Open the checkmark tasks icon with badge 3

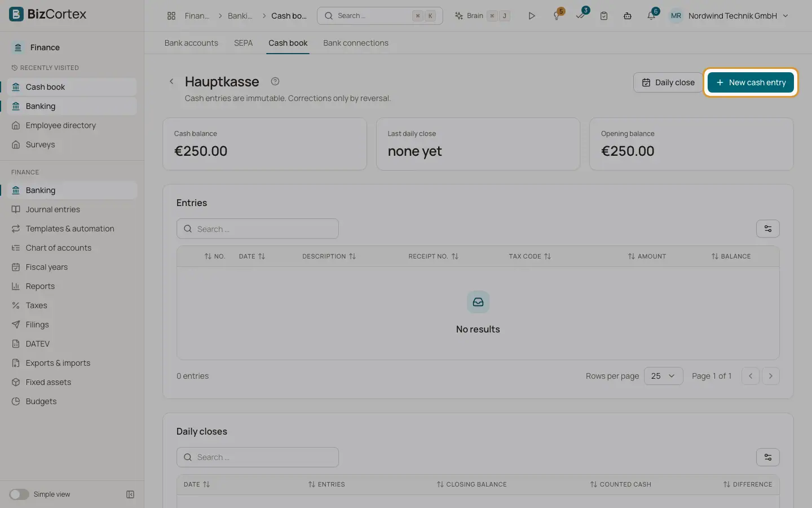click(580, 16)
